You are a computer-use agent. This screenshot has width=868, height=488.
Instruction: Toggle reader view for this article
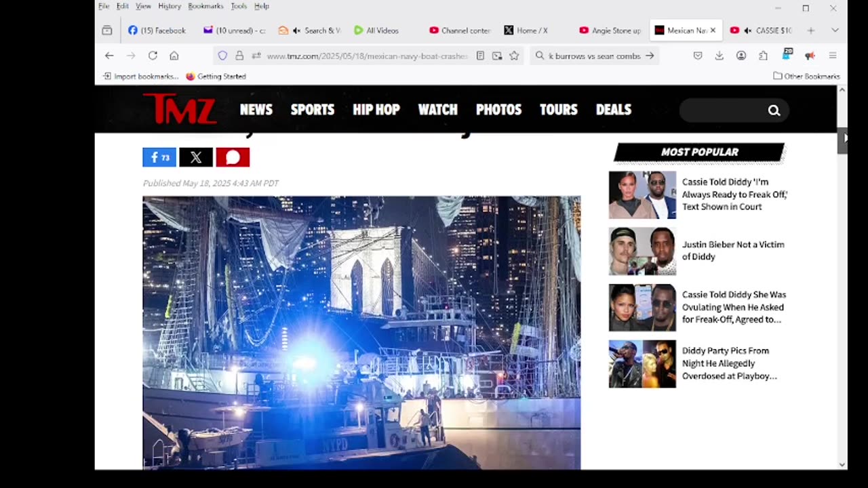pos(480,56)
